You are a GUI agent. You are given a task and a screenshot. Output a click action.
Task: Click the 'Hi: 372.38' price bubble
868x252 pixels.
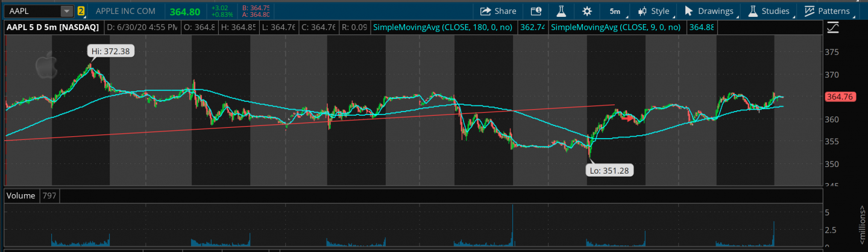click(112, 52)
